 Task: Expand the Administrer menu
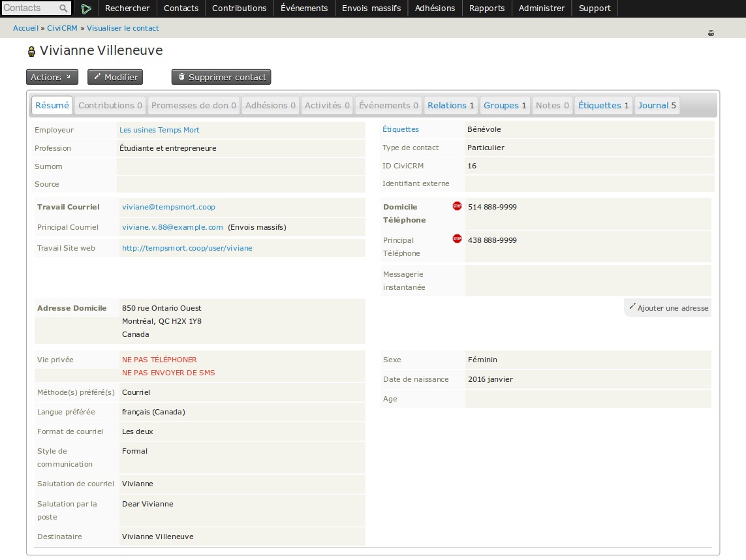click(542, 8)
